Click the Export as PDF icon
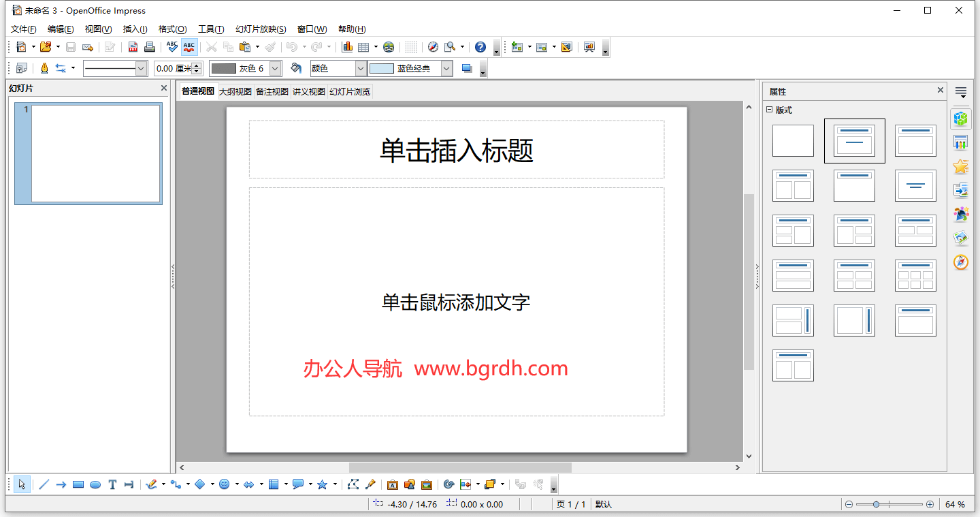This screenshot has width=980, height=517. click(133, 47)
